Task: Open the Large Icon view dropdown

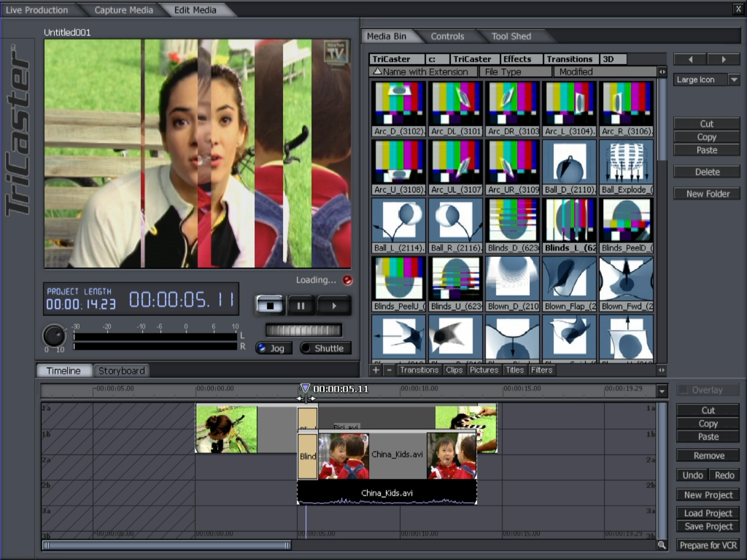Action: 734,79
